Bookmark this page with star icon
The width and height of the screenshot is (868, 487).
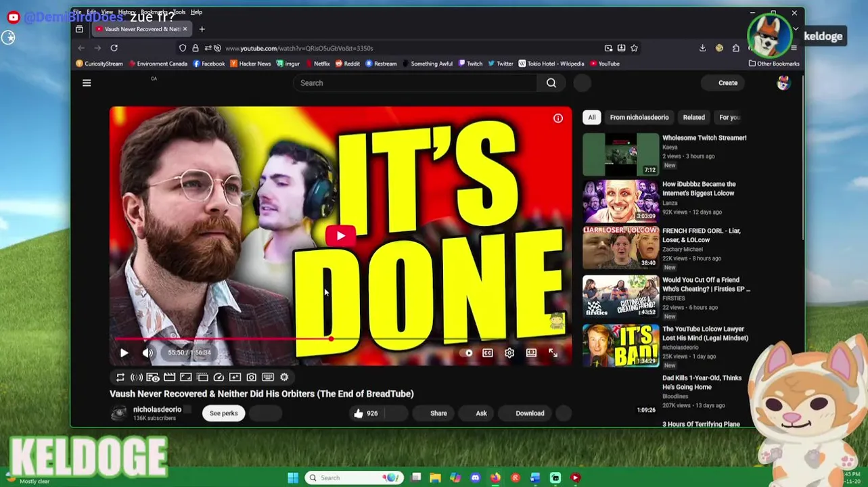point(634,48)
